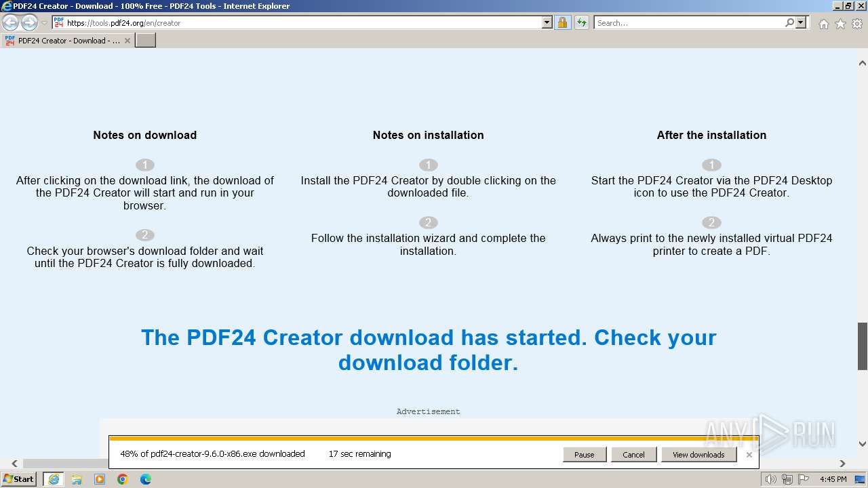This screenshot has width=868, height=488.
Task: Click into the URL address field
Action: coord(303,22)
